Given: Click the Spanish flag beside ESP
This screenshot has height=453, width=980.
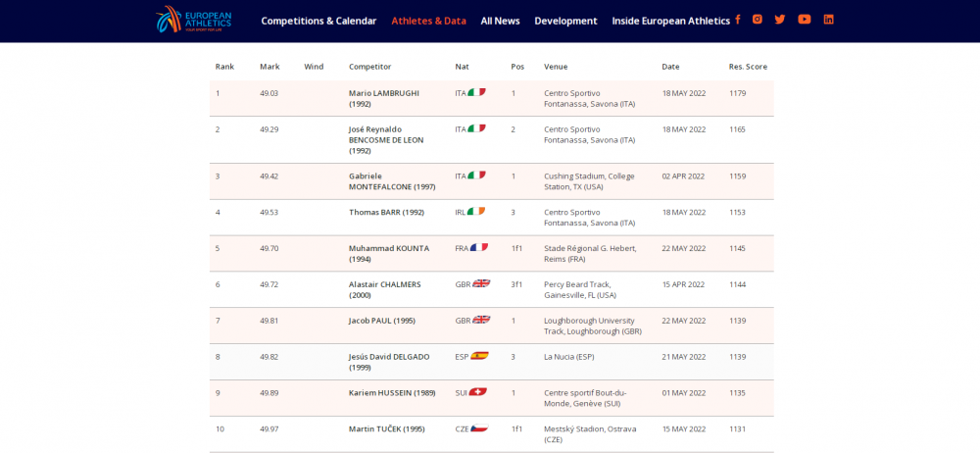Looking at the screenshot, I should tap(479, 356).
